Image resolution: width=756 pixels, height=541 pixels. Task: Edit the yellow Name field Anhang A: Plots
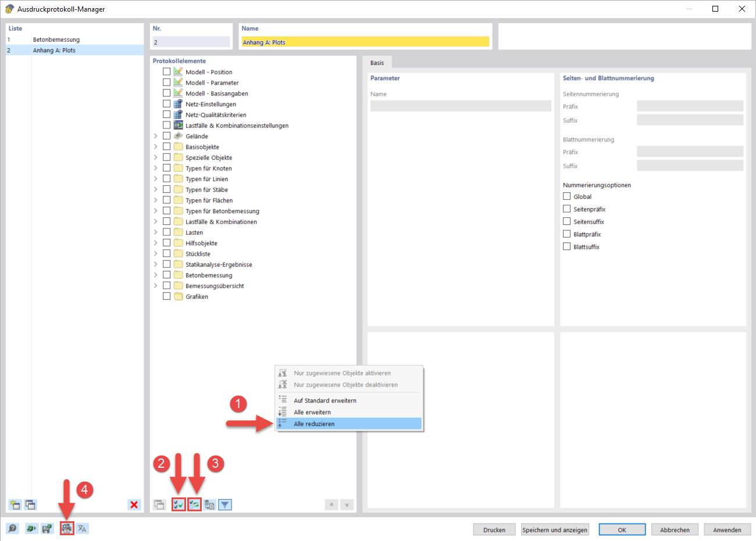365,42
